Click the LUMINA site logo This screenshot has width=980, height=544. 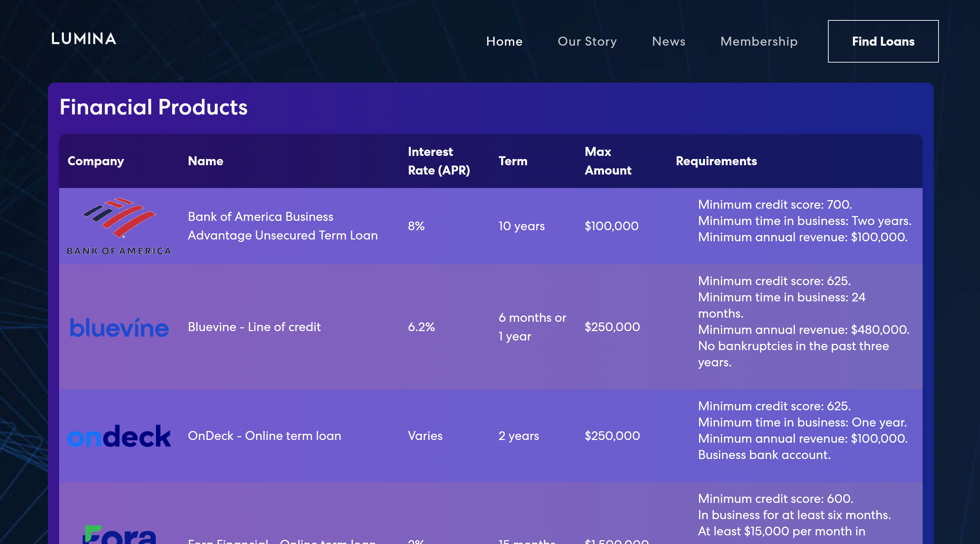tap(83, 38)
